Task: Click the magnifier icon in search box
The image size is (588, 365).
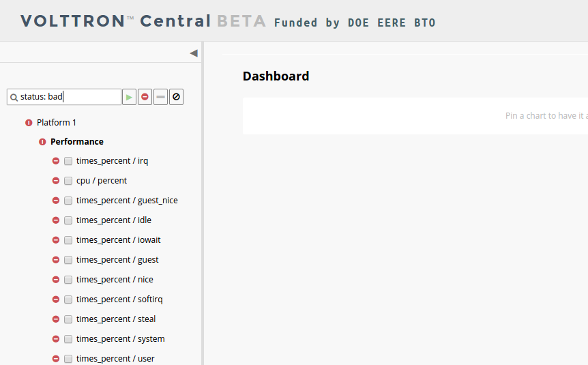Action: 14,98
